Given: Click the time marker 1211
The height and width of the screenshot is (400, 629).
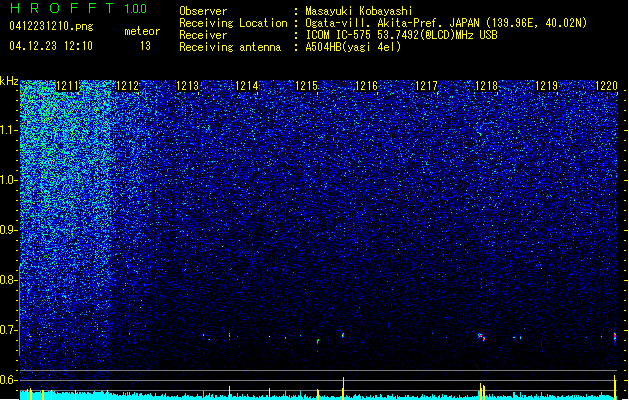Looking at the screenshot, I should point(67,86).
